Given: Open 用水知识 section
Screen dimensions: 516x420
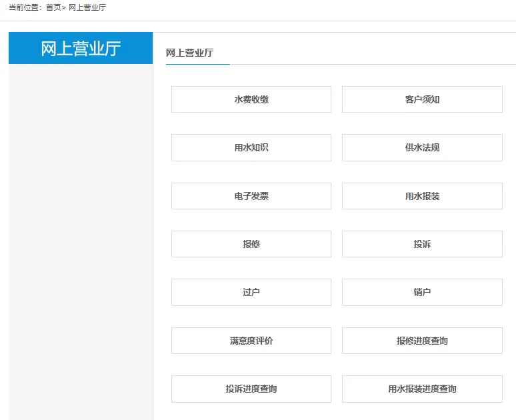Looking at the screenshot, I should click(251, 147).
